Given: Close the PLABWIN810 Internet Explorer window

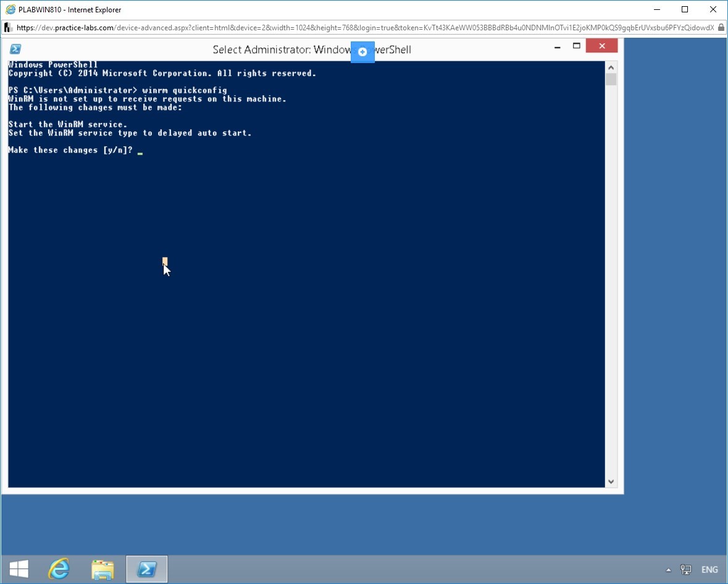Looking at the screenshot, I should click(x=713, y=9).
